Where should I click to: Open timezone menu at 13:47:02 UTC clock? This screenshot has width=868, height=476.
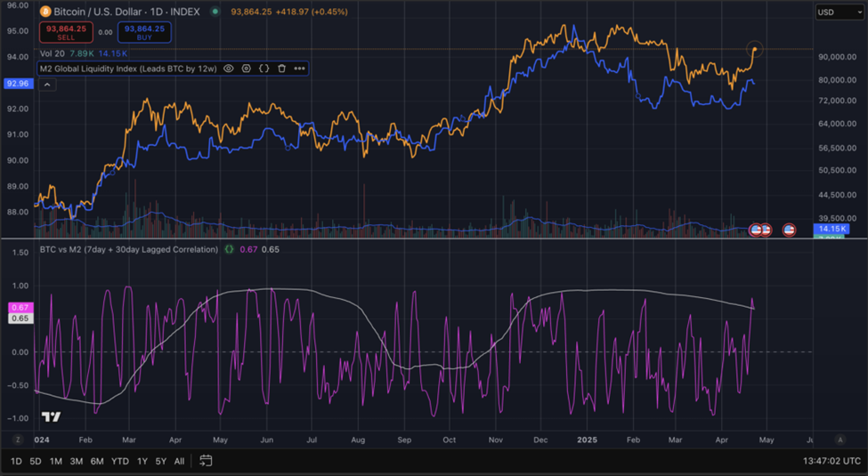831,461
